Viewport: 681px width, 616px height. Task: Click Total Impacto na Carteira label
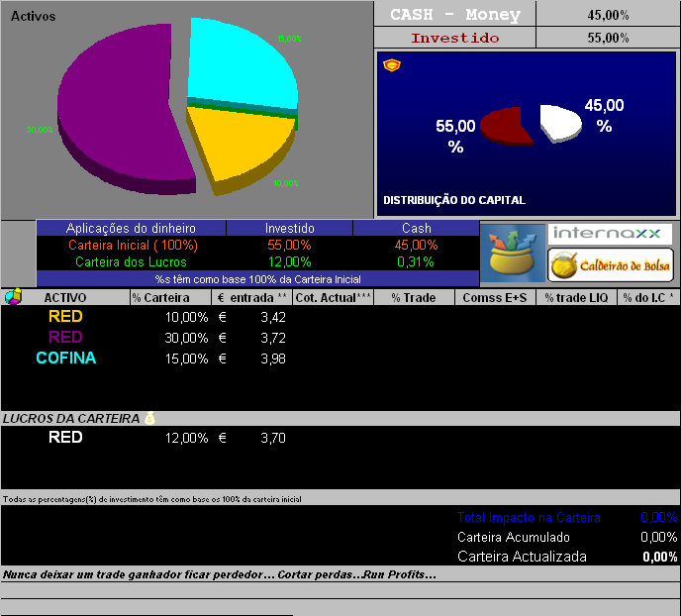(529, 517)
